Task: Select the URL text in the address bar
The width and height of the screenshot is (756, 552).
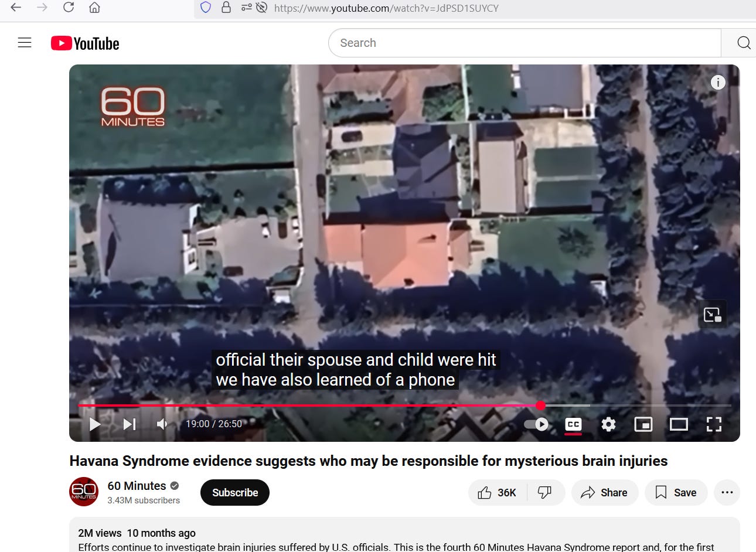Action: click(x=386, y=8)
